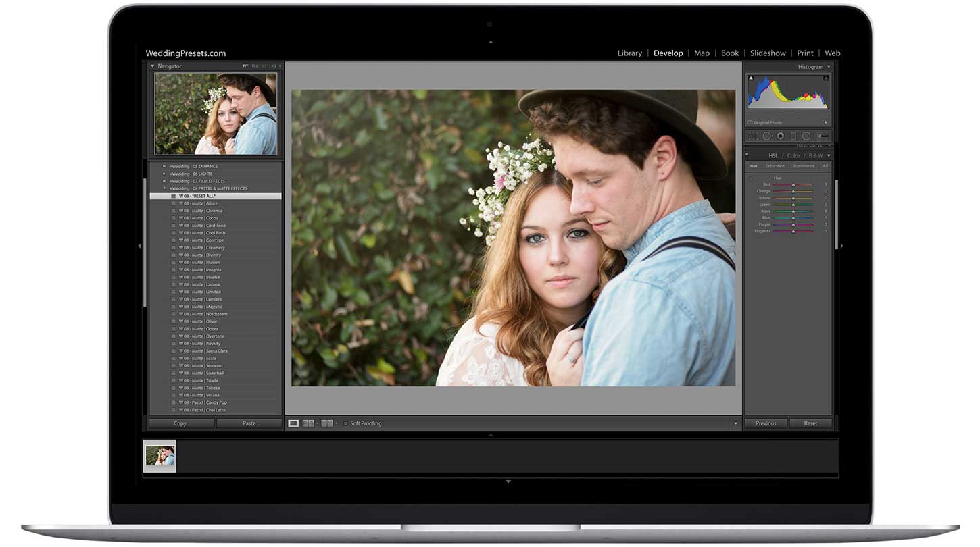Set Navigator zoom to FILL
The image size is (980, 547).
click(x=255, y=66)
